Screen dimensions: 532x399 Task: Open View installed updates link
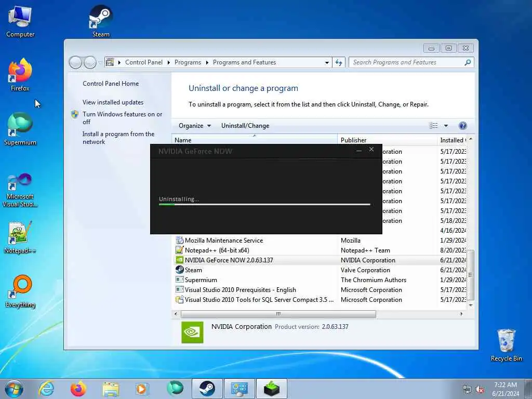pyautogui.click(x=113, y=102)
